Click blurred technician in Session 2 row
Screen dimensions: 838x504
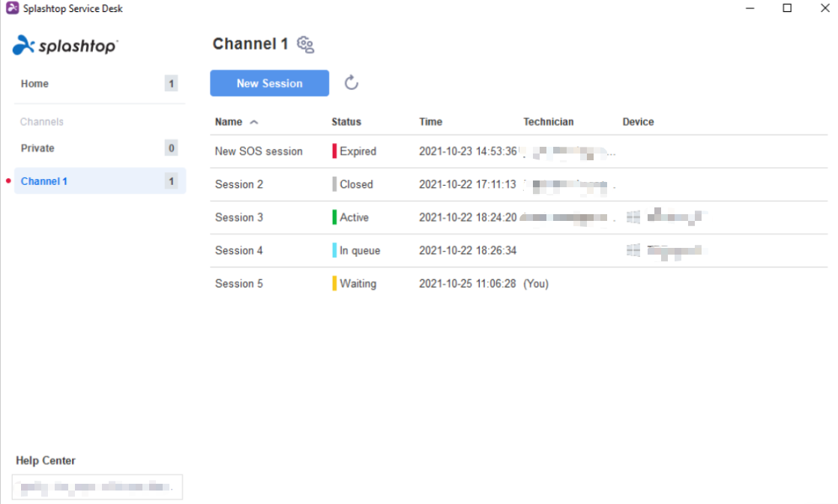570,186
